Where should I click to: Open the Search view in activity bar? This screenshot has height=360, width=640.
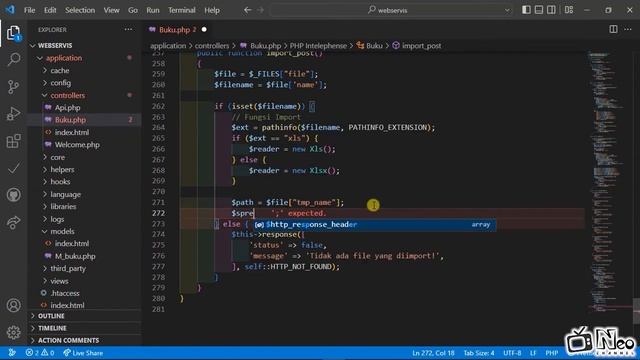tap(13, 60)
